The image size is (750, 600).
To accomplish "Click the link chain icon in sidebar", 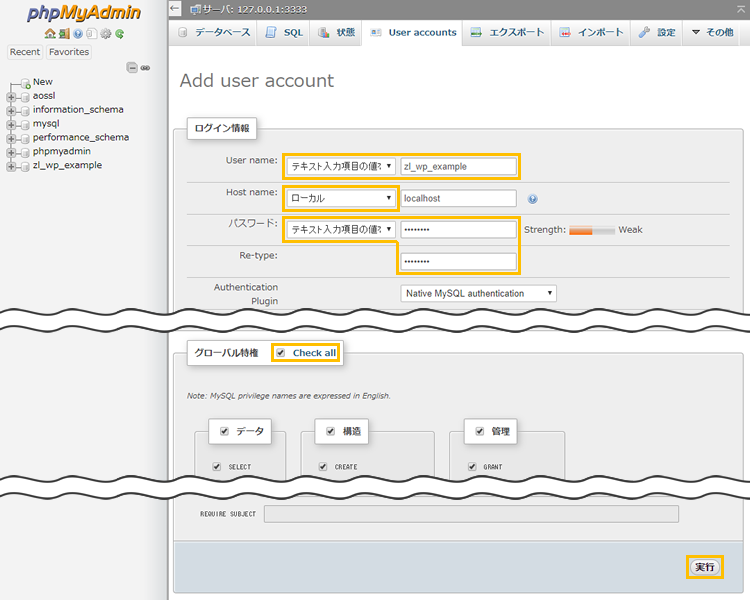I will [145, 67].
